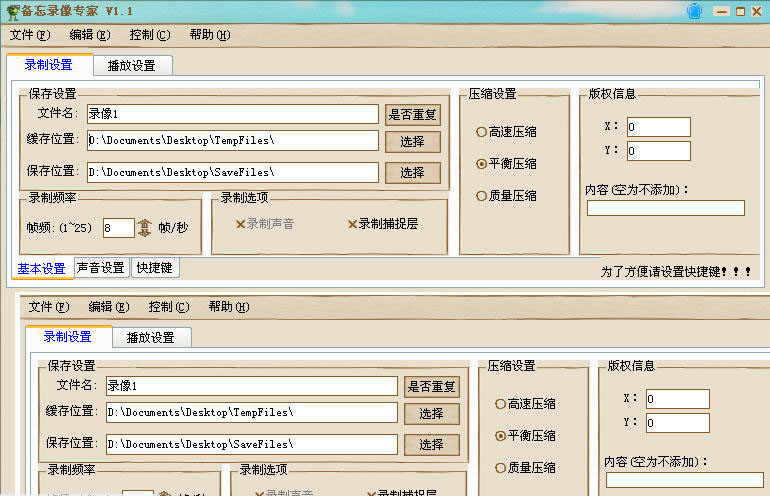Minimize the 备忘录像专家 window
This screenshot has height=496, width=770.
click(721, 11)
